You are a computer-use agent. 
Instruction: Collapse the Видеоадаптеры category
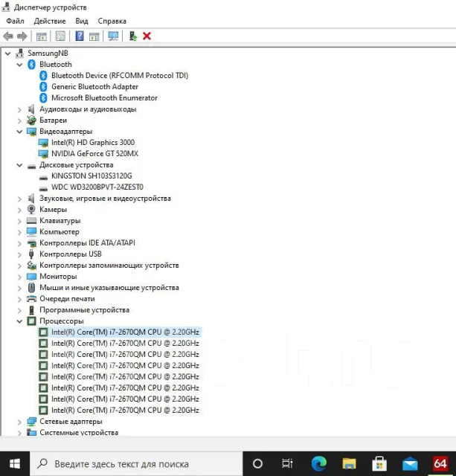(x=20, y=132)
